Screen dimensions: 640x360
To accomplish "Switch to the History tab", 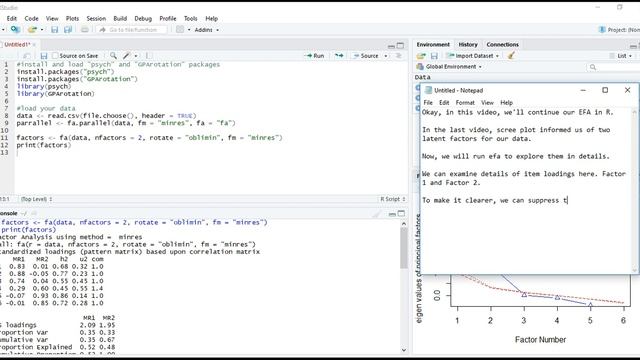I will [x=468, y=44].
